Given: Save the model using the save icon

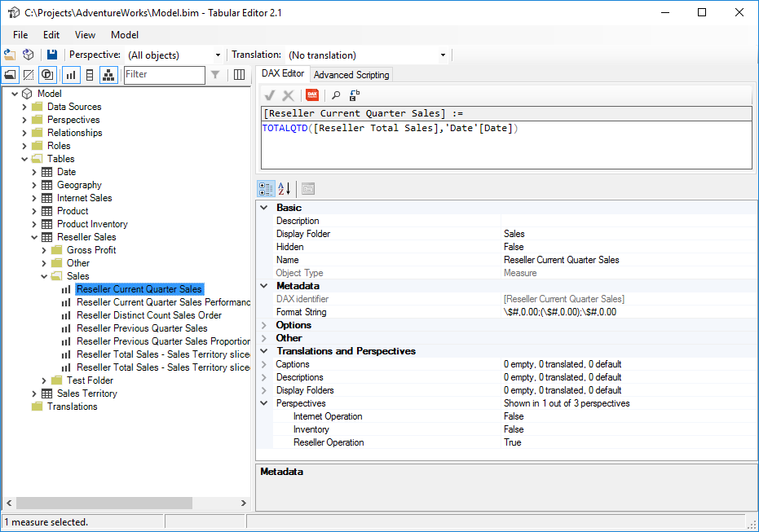Looking at the screenshot, I should tap(51, 54).
